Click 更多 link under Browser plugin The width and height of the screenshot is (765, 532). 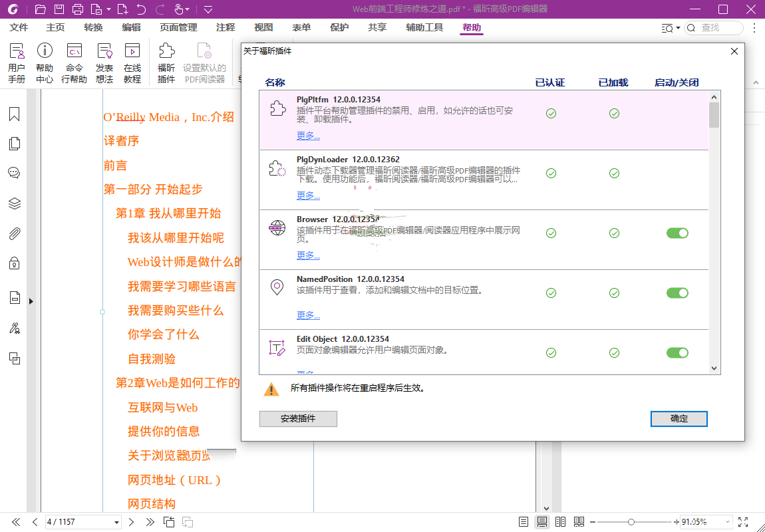point(309,255)
